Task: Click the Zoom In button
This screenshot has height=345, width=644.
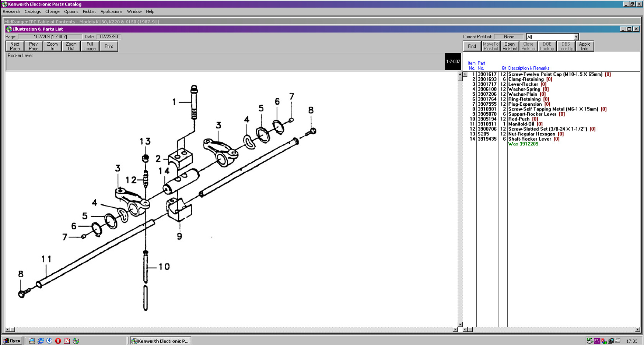Action: 52,46
